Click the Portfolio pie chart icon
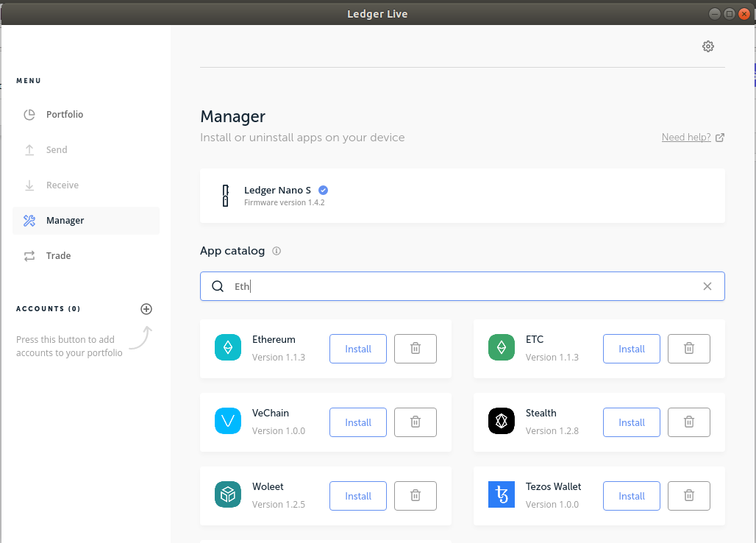This screenshot has height=543, width=756. (x=29, y=114)
